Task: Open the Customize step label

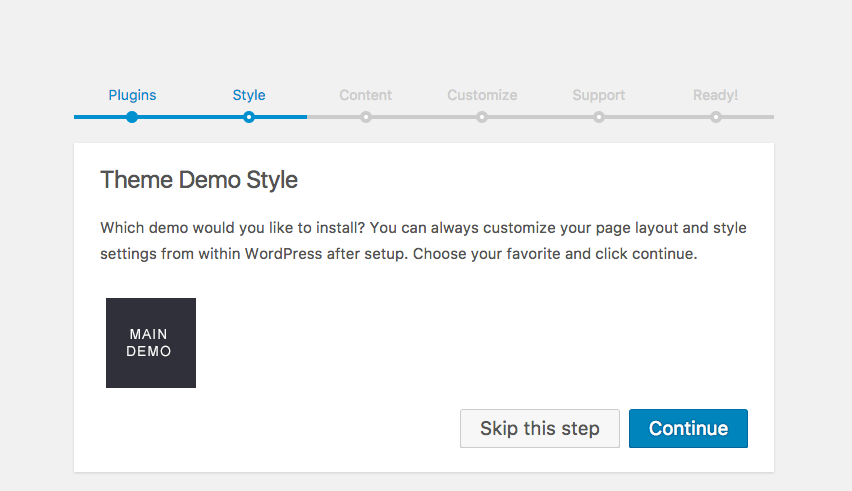Action: tap(482, 95)
